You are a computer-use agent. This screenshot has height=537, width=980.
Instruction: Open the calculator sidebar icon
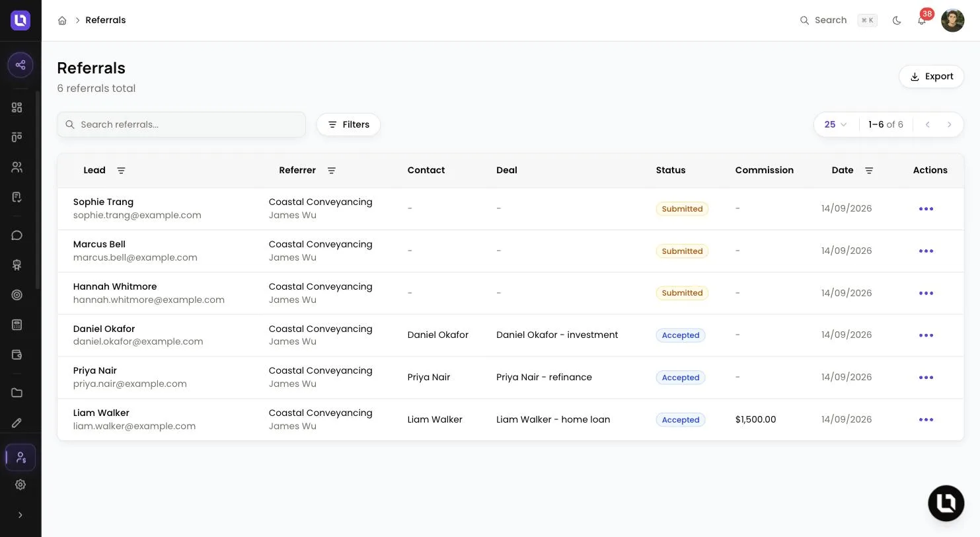coord(17,325)
